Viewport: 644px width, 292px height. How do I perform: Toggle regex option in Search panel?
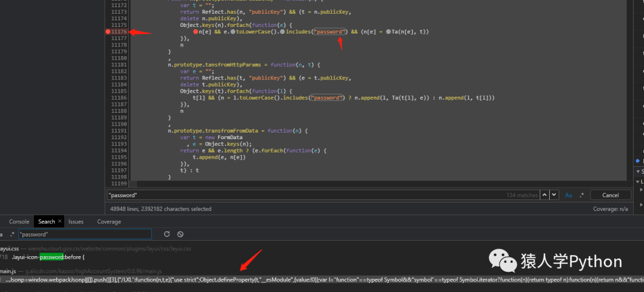tap(13, 235)
